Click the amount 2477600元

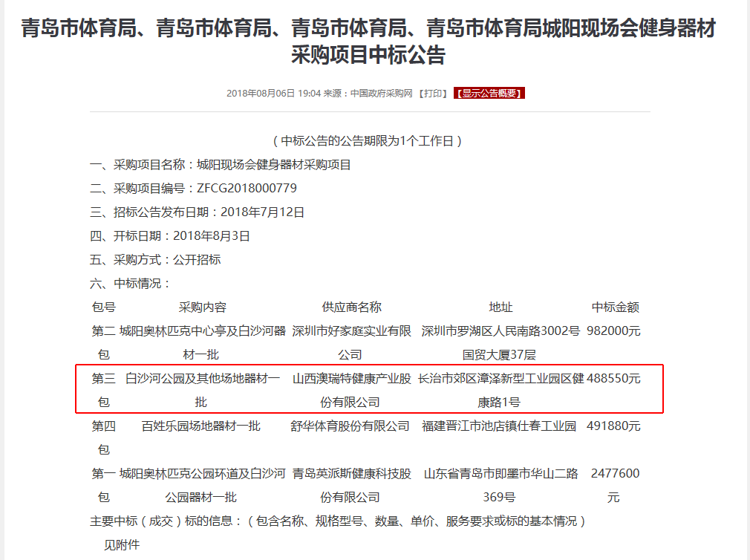(x=615, y=486)
